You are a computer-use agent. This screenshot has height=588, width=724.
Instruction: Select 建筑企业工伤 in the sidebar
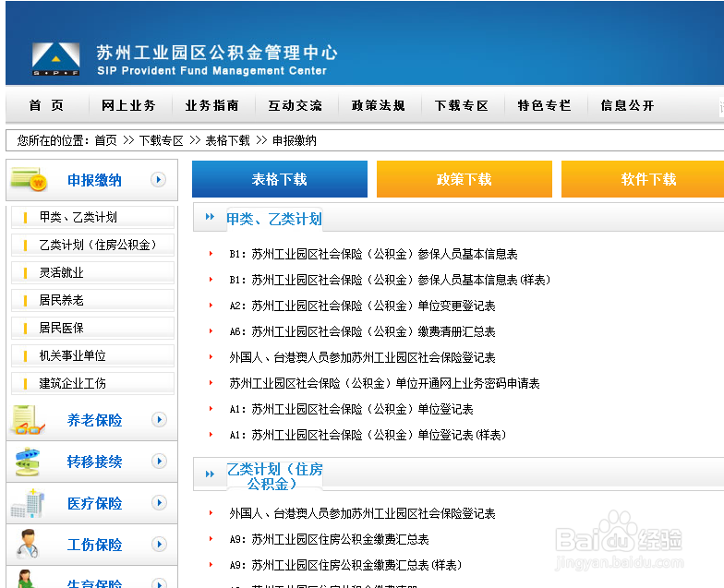click(x=92, y=383)
